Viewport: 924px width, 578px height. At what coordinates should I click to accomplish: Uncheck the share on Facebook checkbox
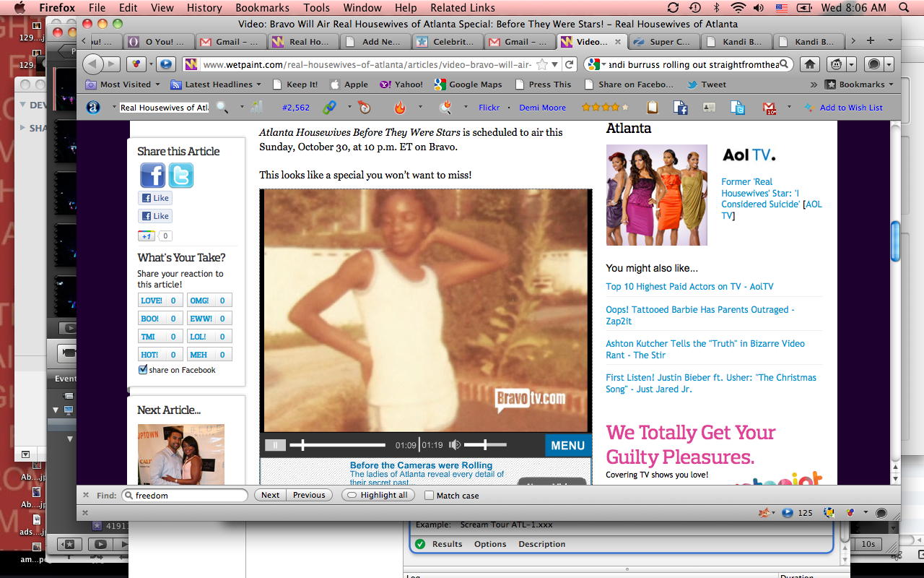(143, 370)
